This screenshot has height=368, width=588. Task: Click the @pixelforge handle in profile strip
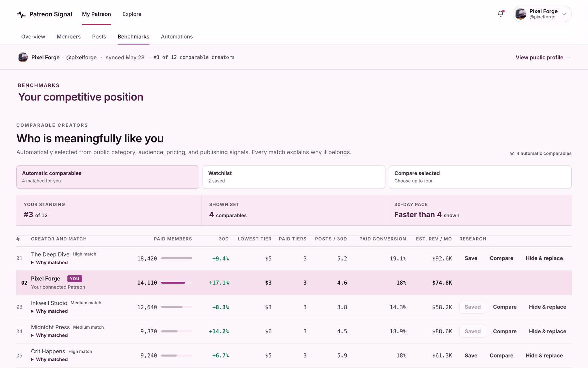click(x=81, y=58)
